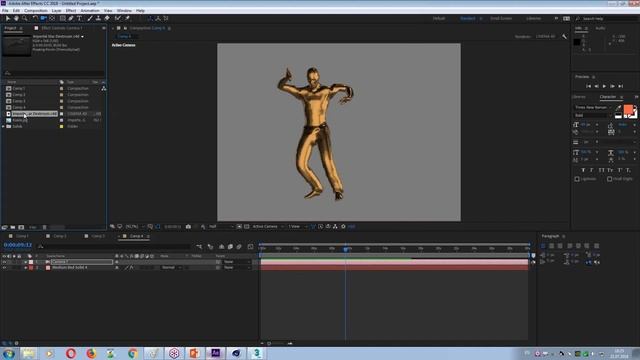Select the Pen tool
This screenshot has height=360, width=640.
click(71, 18)
